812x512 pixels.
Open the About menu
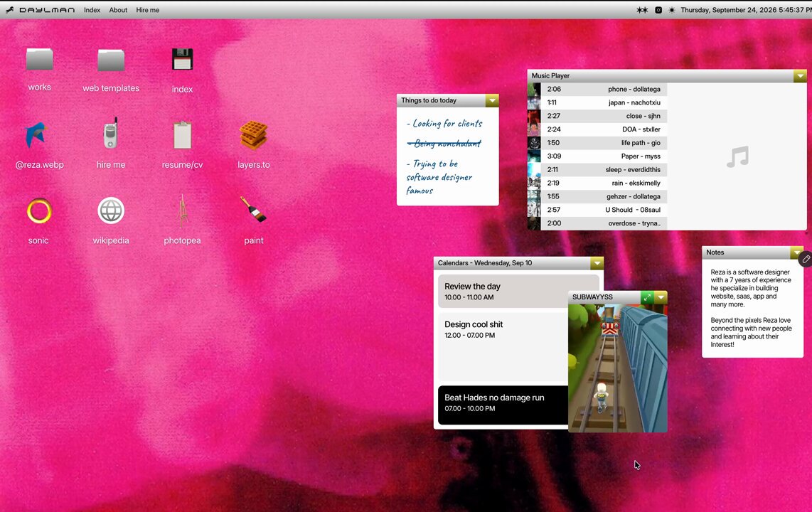118,10
